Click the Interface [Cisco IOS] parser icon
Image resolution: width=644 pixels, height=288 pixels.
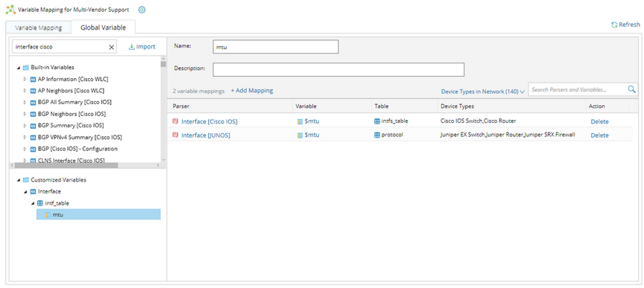point(175,121)
